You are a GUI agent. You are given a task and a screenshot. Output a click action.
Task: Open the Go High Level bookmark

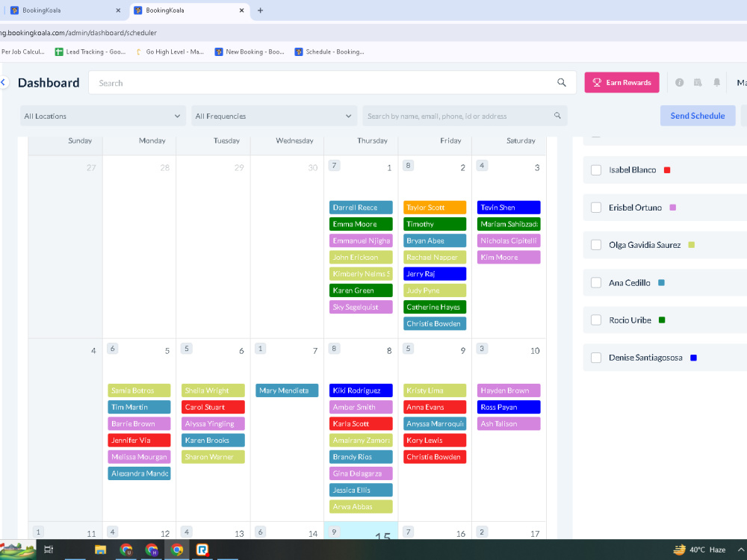coord(170,52)
